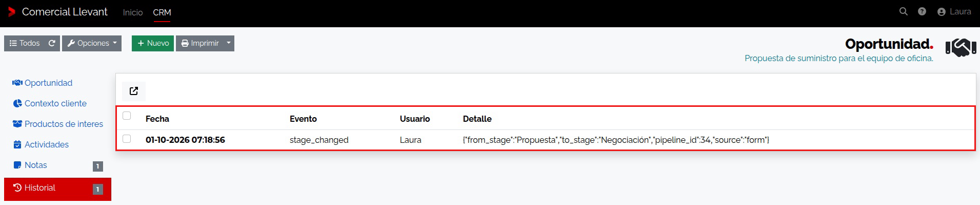Screen dimensions: 980x205
Task: Expand the Opciones dropdown
Action: (x=92, y=43)
